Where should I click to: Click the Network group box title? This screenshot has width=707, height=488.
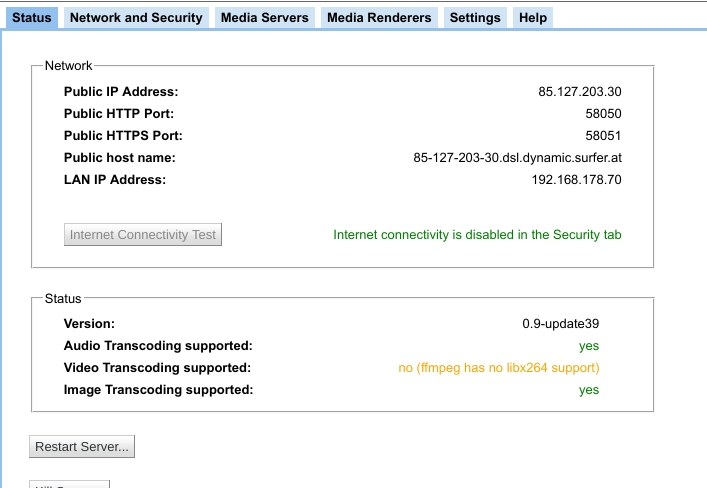pyautogui.click(x=68, y=66)
